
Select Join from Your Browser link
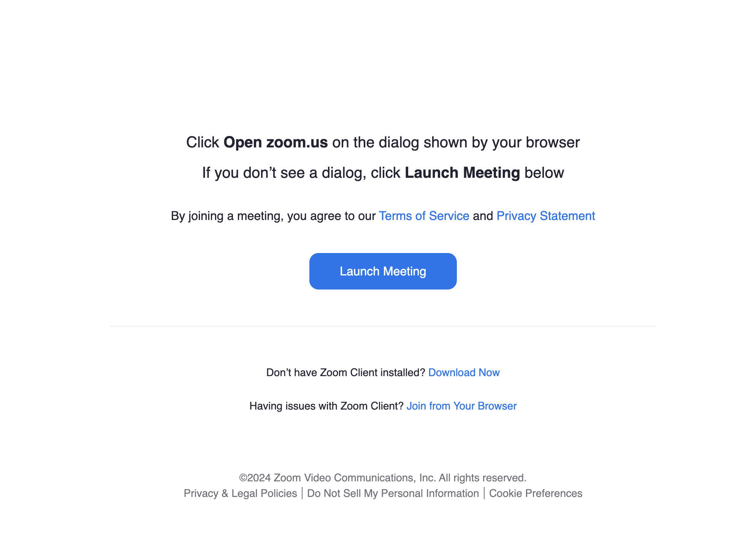click(x=461, y=406)
